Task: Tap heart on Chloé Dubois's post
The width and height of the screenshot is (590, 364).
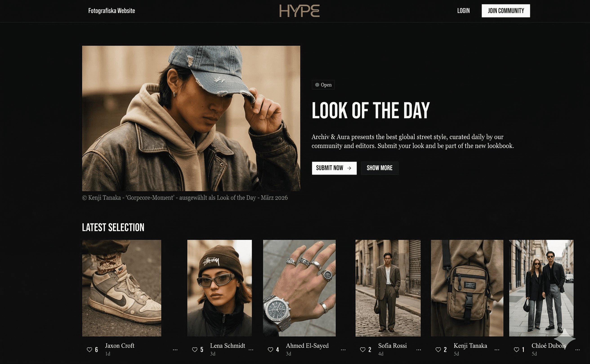Action: pos(516,350)
